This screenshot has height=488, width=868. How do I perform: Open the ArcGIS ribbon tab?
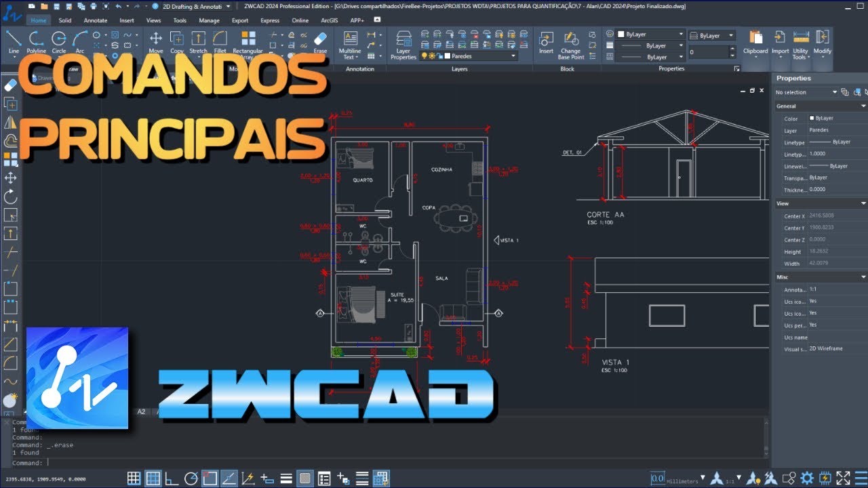pos(330,20)
